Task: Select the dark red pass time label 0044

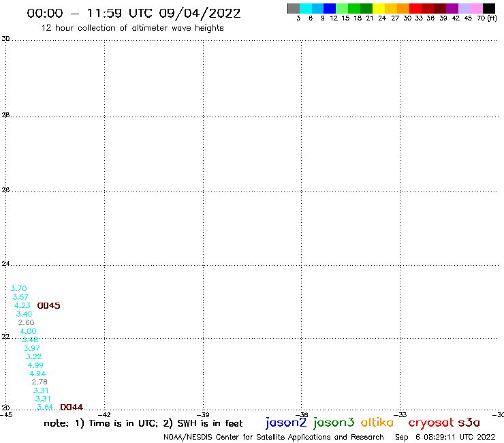Action: 72,408
